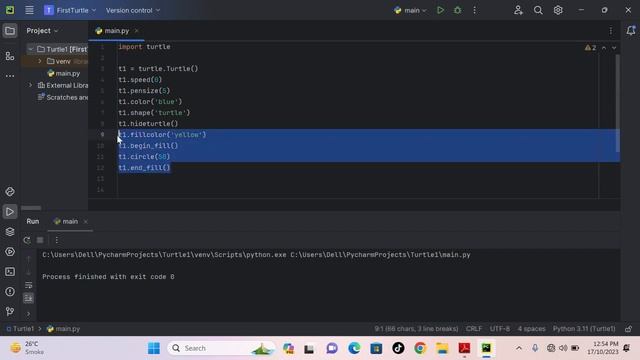Stop the running process button
This screenshot has width=640, height=360.
click(40, 240)
